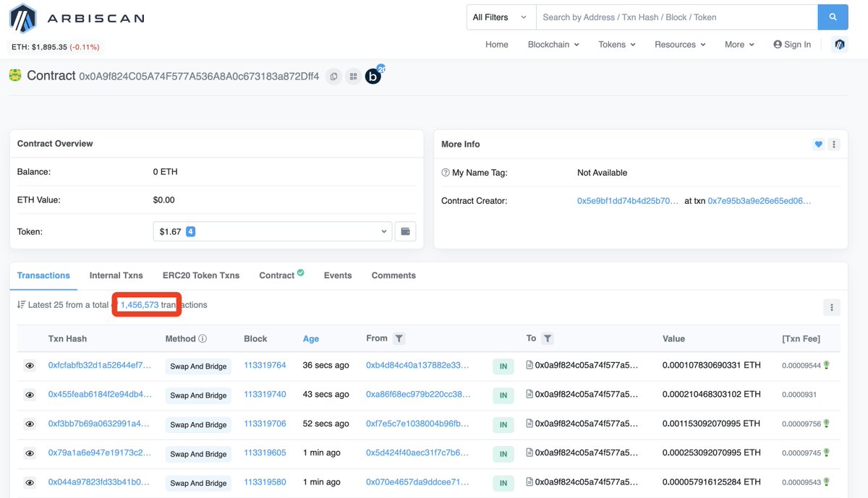Click the blue search magnifier button
868x498 pixels.
(x=833, y=17)
